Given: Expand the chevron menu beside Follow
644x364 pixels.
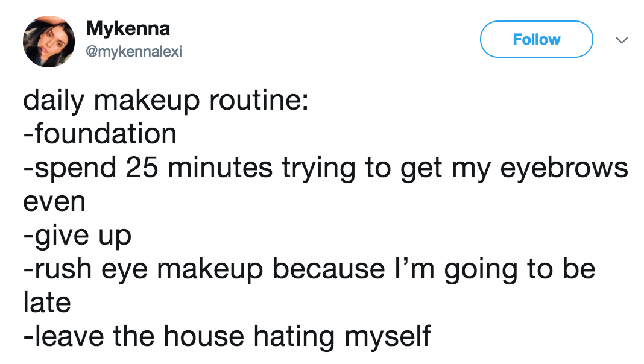Looking at the screenshot, I should pyautogui.click(x=622, y=40).
